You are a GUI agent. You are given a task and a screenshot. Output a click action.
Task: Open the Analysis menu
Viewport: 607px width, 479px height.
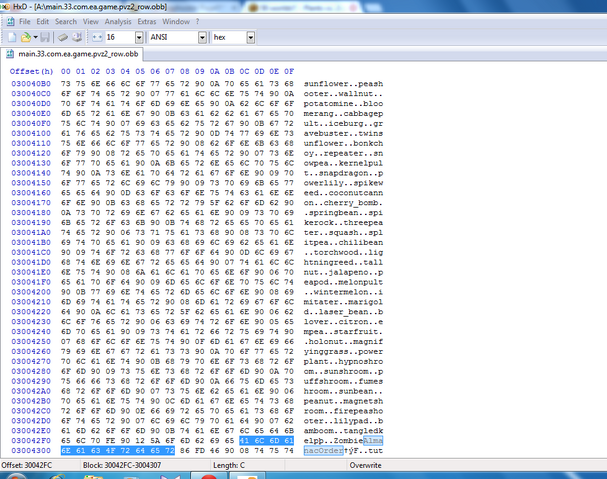click(118, 22)
